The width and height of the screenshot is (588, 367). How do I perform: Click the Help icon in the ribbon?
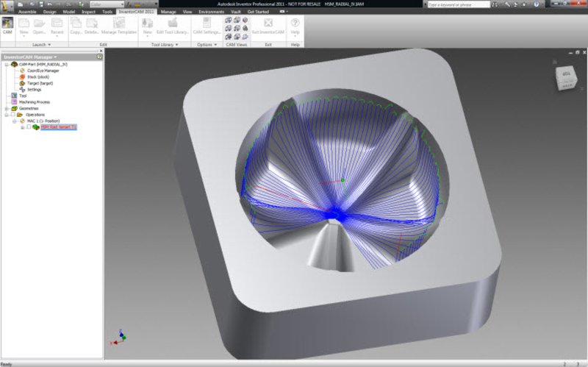pos(295,23)
